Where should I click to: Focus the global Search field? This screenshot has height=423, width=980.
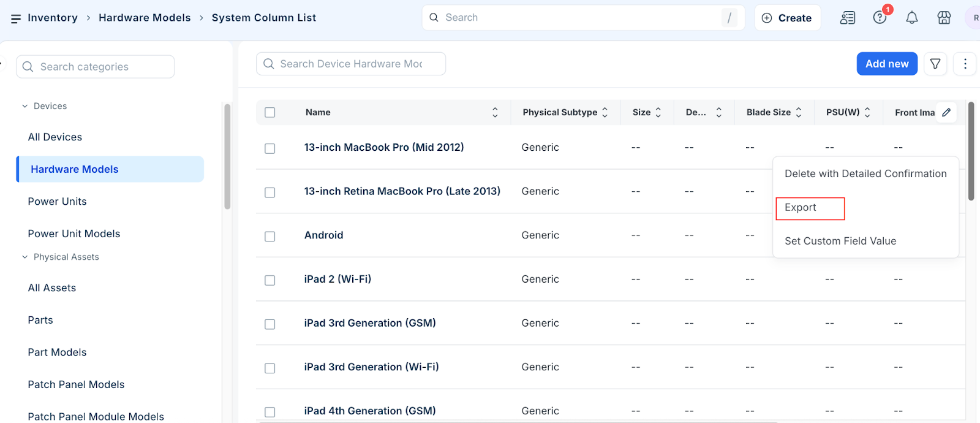coord(583,18)
